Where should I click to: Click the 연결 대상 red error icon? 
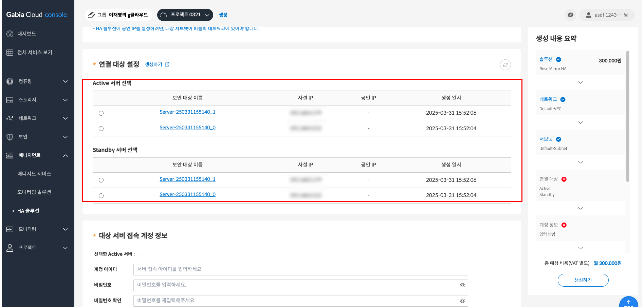click(564, 179)
